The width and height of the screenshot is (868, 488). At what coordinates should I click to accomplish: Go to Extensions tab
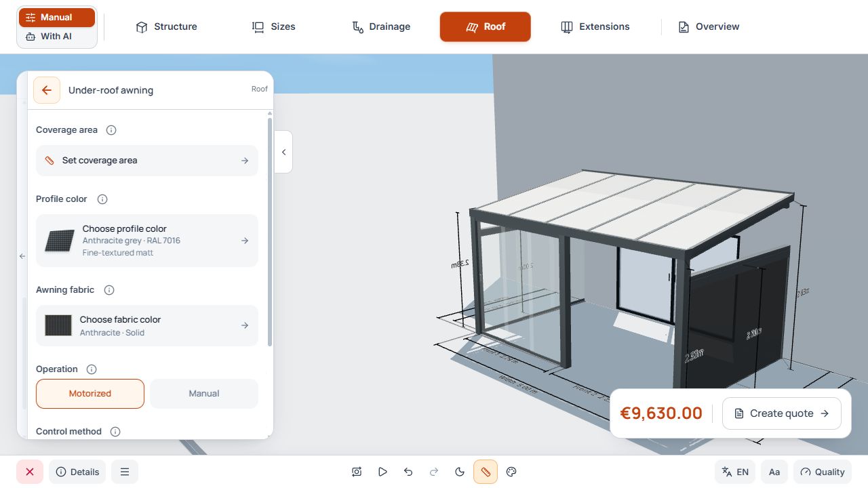[595, 27]
